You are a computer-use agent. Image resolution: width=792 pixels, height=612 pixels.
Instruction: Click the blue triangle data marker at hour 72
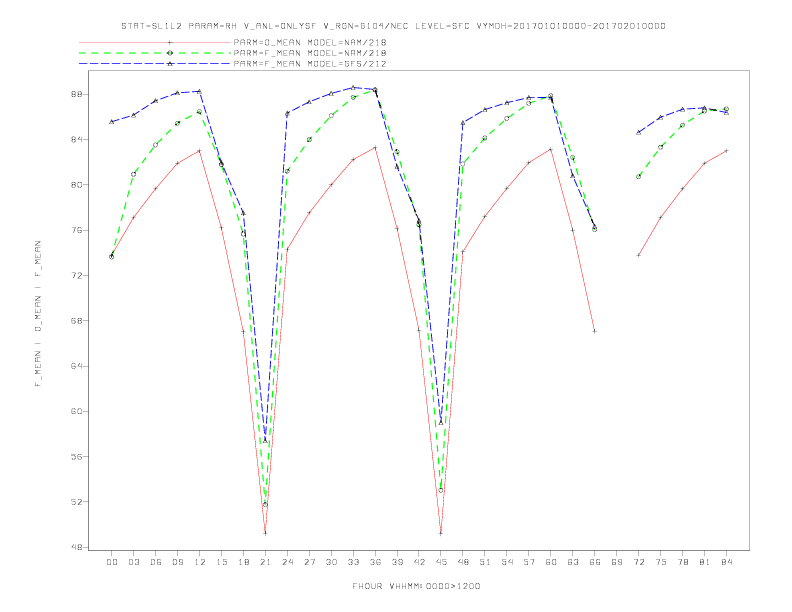(638, 132)
